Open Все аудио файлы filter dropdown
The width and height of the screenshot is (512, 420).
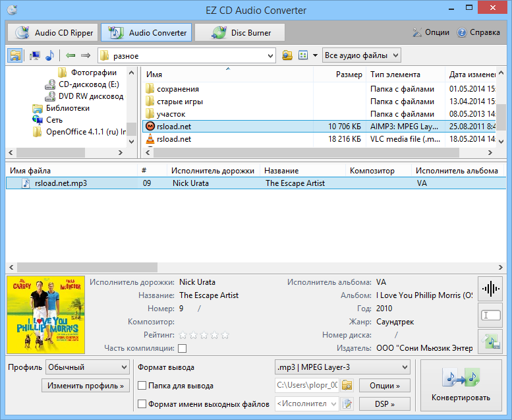pos(362,55)
